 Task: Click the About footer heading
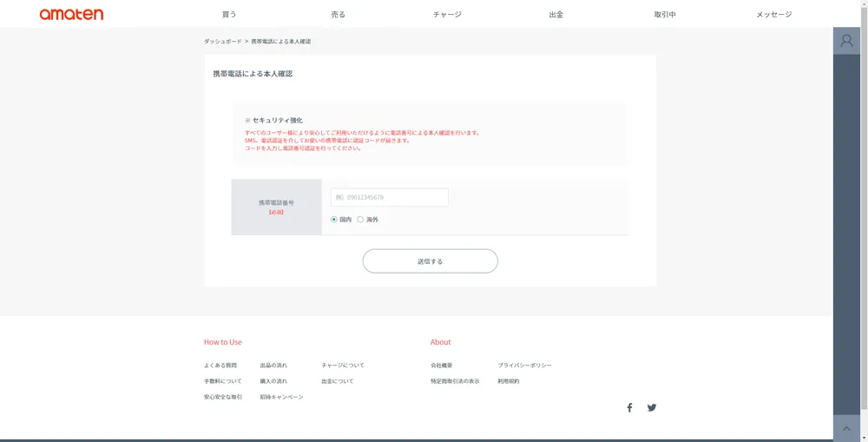441,342
